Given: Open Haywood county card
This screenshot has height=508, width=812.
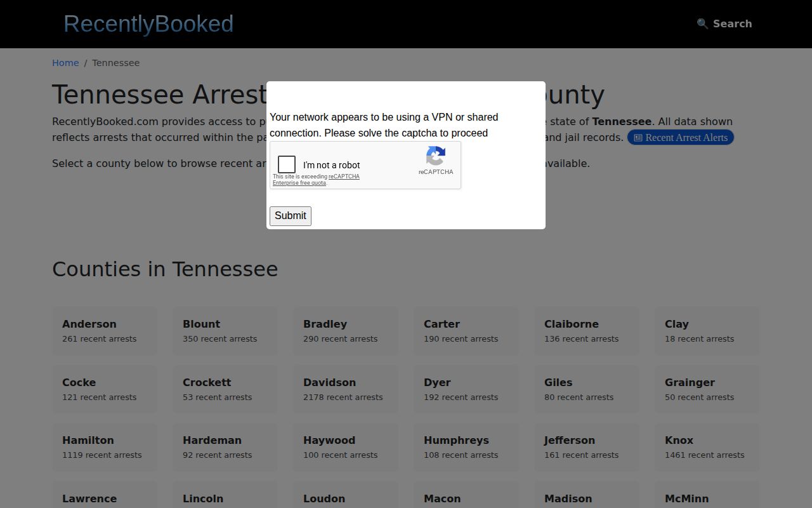Looking at the screenshot, I should pos(346,447).
